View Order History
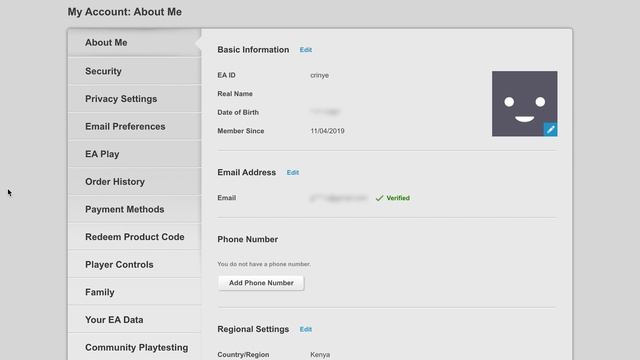The image size is (640, 360). coord(134,182)
